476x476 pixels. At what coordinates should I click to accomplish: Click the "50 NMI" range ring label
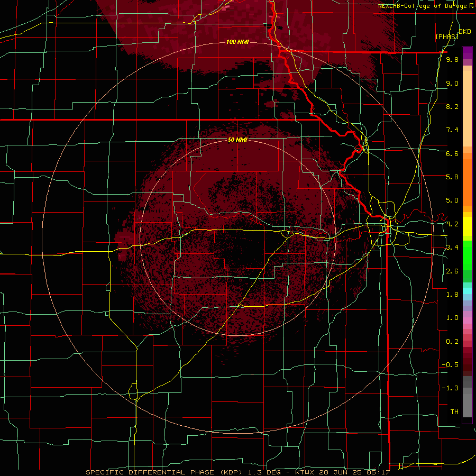tap(237, 140)
